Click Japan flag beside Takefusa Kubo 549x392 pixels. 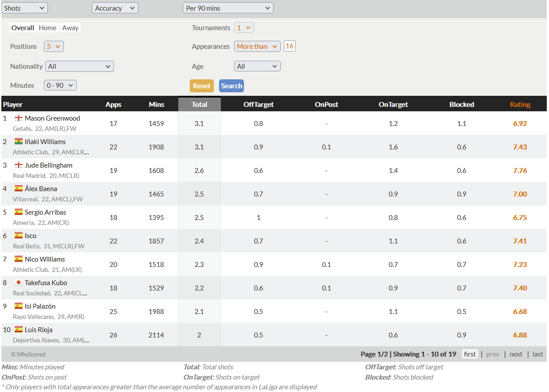[x=19, y=282]
